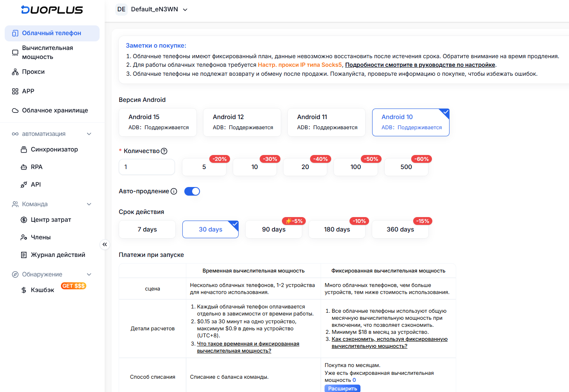Click the Центр затрат dollar coin icon
Screen dimensions: 569x392
tap(24, 220)
